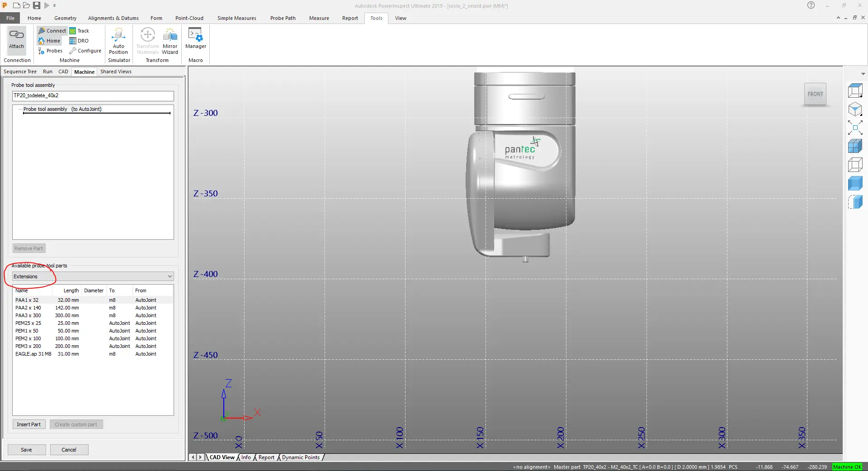
Task: Select the EAGLE.ap 31 M8 row
Action: tap(93, 354)
